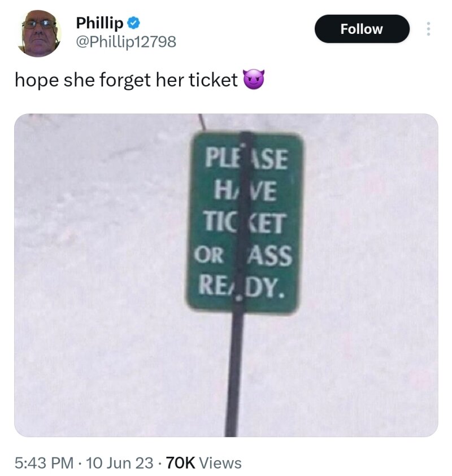Click the word 'ticket' in the tweet
The width and height of the screenshot is (452, 476).
(x=213, y=80)
